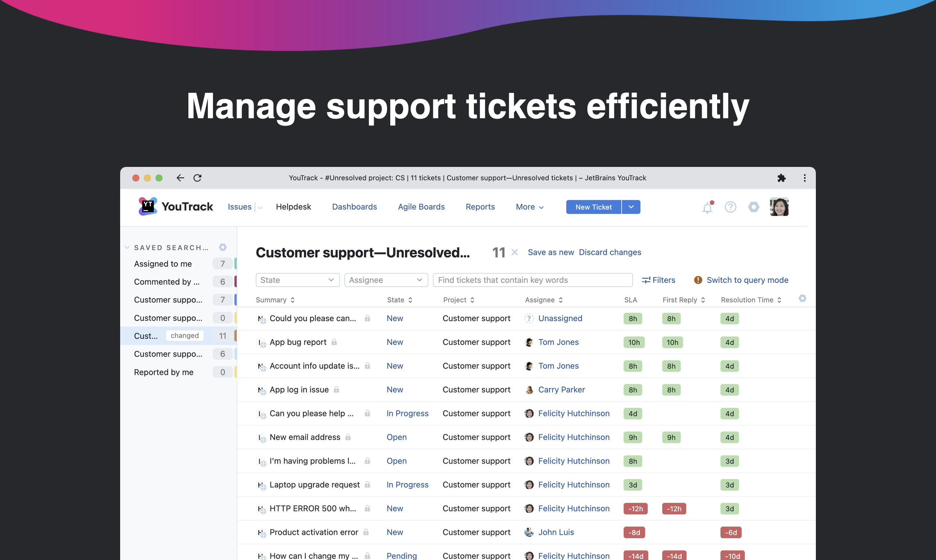Open the administration hexagon settings icon
The image size is (936, 560).
[x=754, y=207]
